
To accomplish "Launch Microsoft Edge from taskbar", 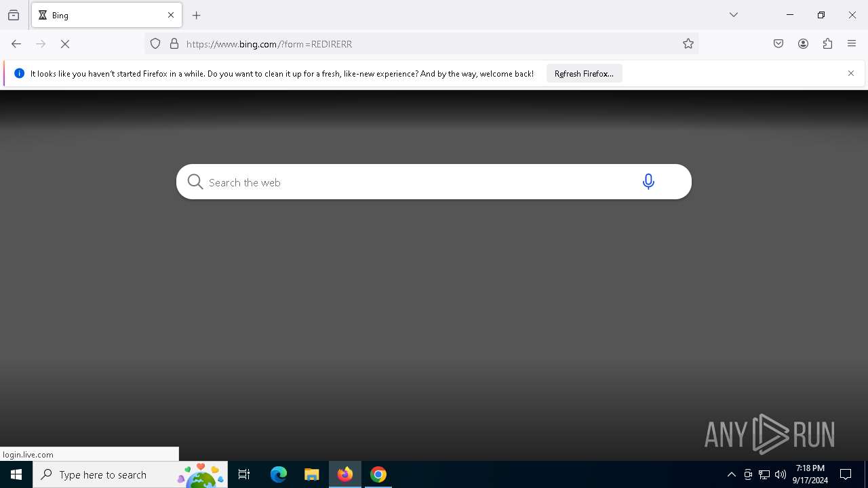I will pos(279,474).
